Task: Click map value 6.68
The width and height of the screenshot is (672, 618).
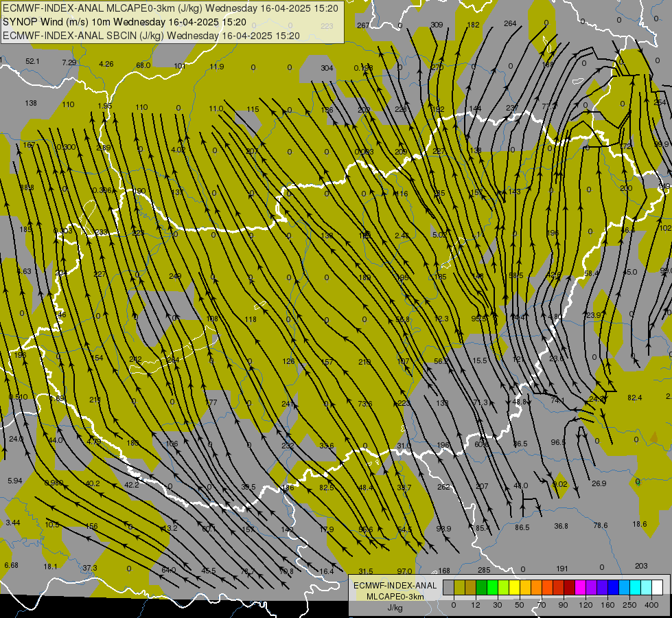Action: [11, 565]
